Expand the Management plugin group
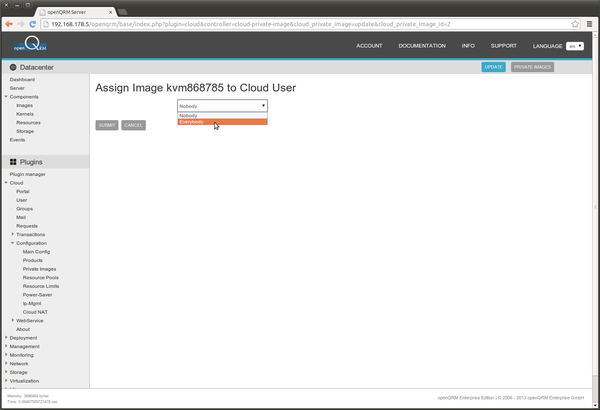The height and width of the screenshot is (410, 600). coord(6,346)
